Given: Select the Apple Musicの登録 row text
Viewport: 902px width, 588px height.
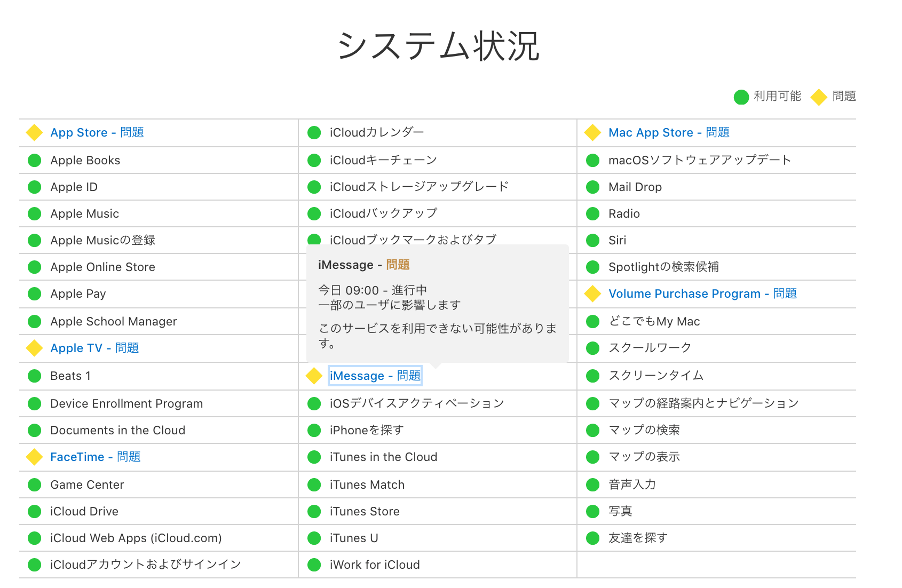Looking at the screenshot, I should point(103,240).
